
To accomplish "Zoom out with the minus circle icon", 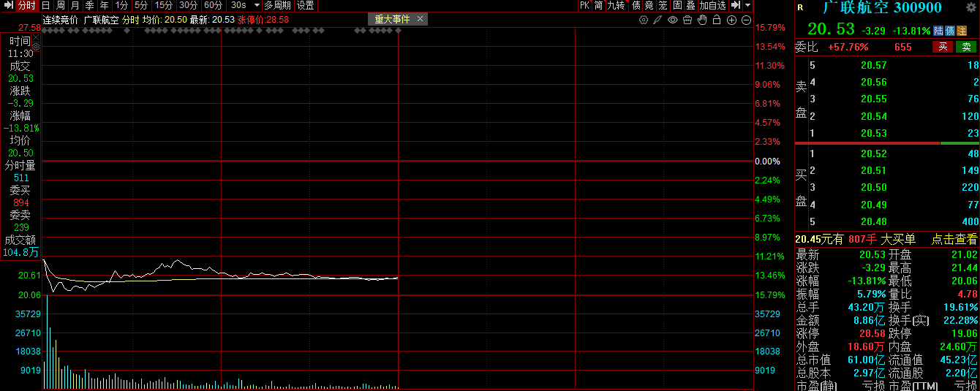I will pos(745,20).
